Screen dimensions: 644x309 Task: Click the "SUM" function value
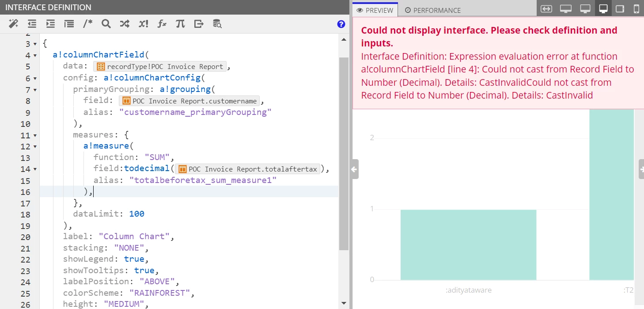[x=157, y=157]
